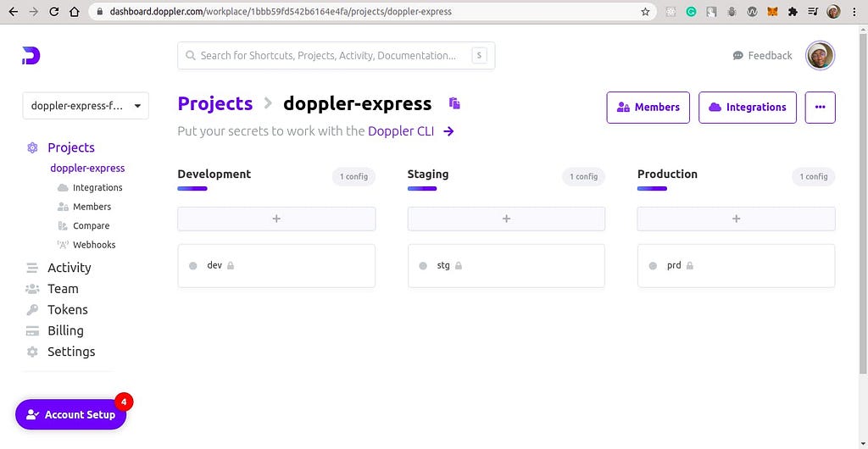
Task: Click the Activity list icon
Action: [x=32, y=268]
